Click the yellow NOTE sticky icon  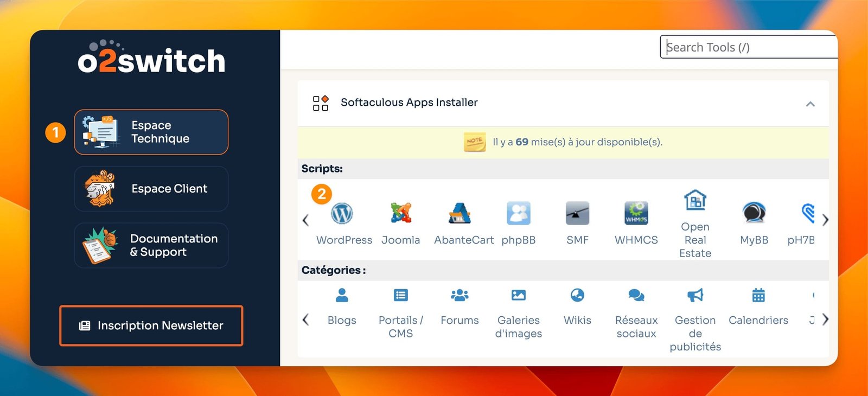coord(475,142)
